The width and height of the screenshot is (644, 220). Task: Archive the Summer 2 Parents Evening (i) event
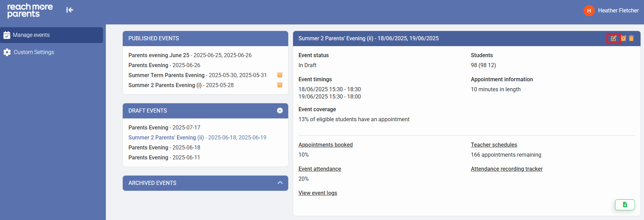coord(280,85)
